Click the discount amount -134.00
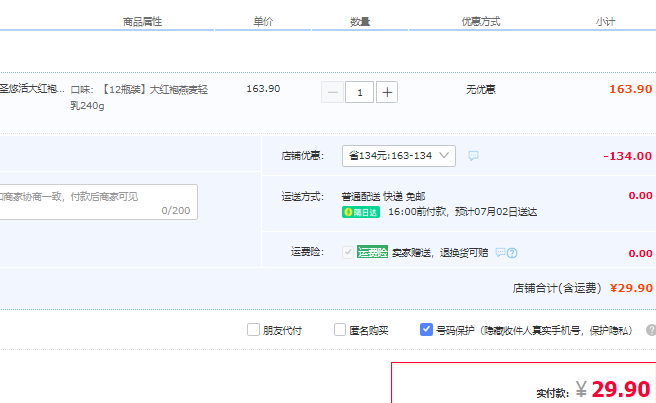This screenshot has height=403, width=656. tap(628, 156)
